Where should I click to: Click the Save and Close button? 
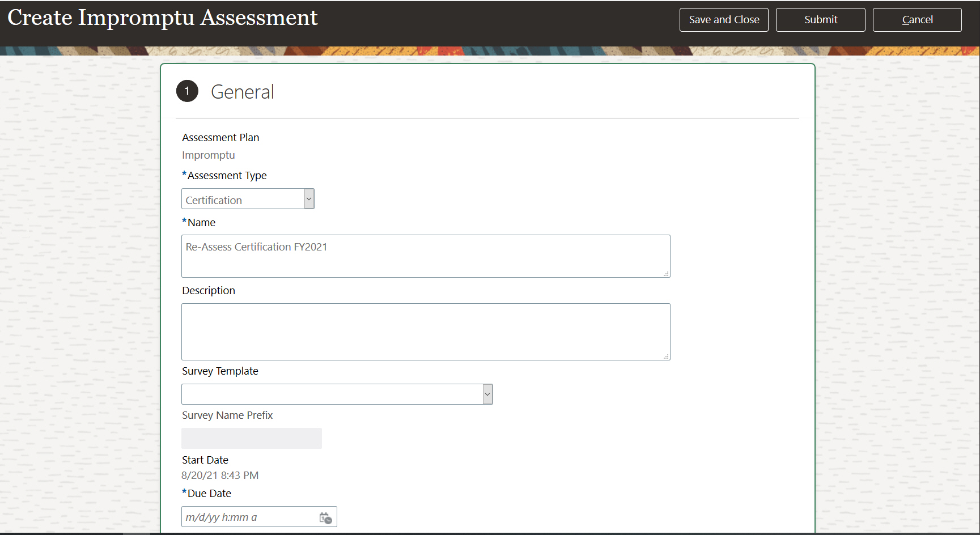click(x=724, y=20)
